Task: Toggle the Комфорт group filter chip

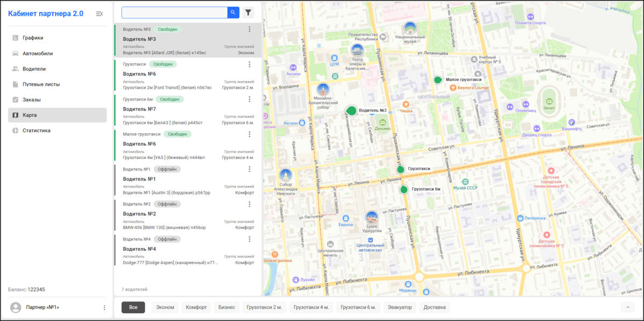Action: coord(196,308)
